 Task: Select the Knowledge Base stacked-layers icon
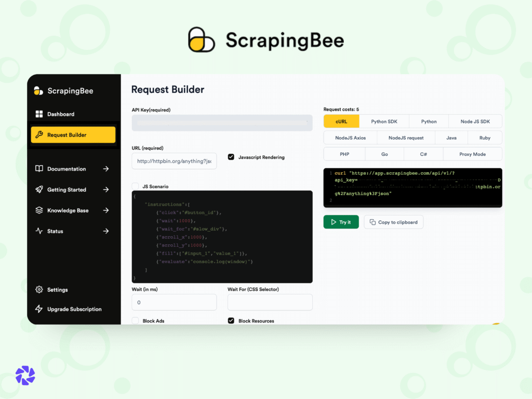[39, 210]
